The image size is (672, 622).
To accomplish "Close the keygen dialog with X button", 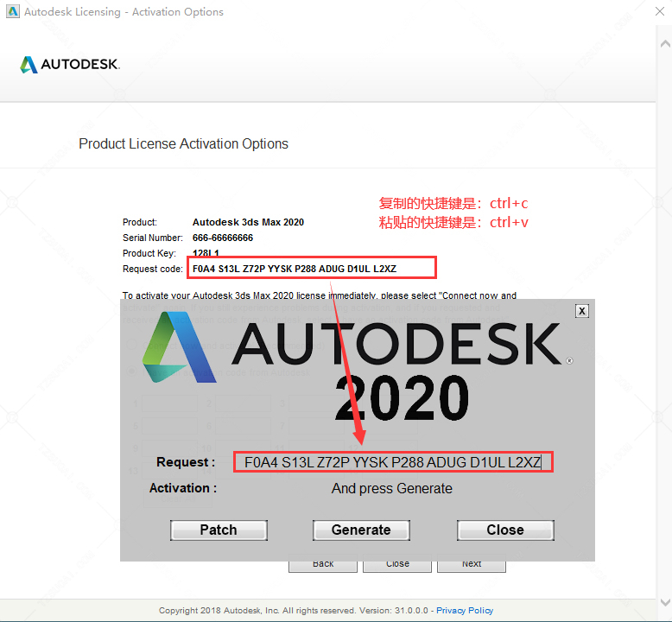I will point(581,311).
